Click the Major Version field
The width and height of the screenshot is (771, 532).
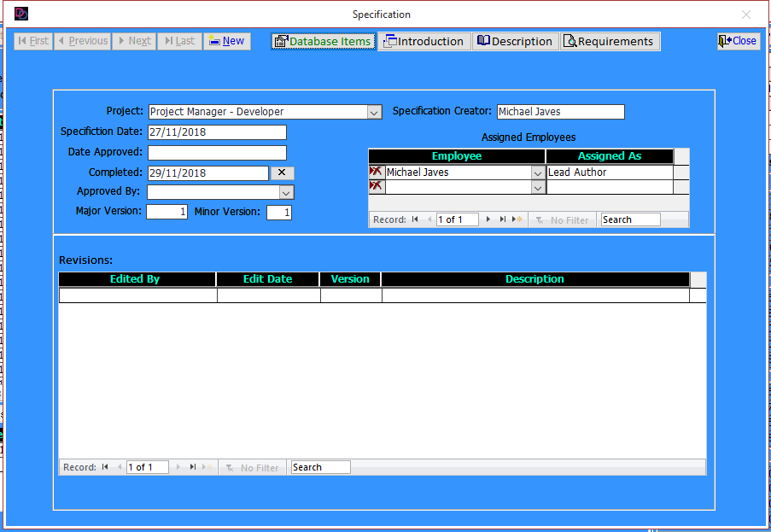click(166, 212)
